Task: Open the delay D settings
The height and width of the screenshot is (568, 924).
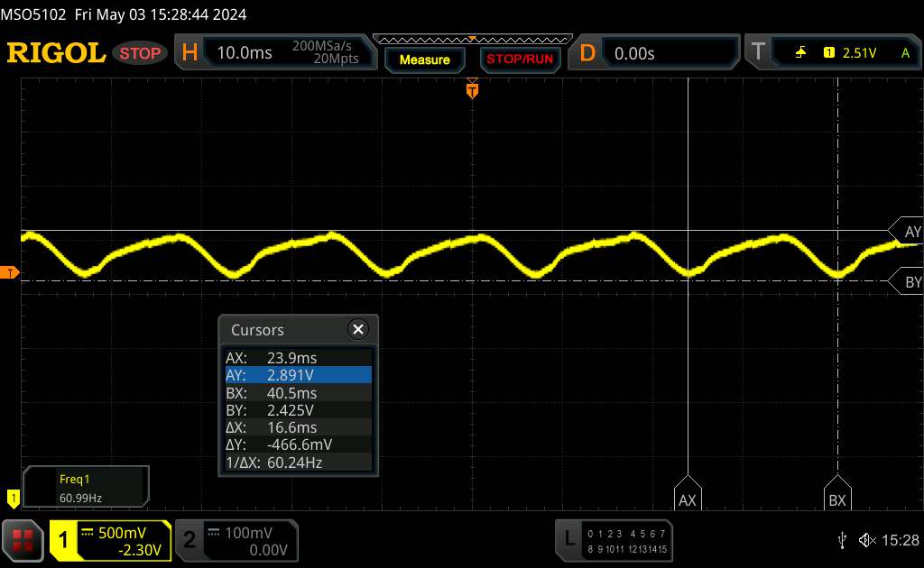Action: (587, 53)
